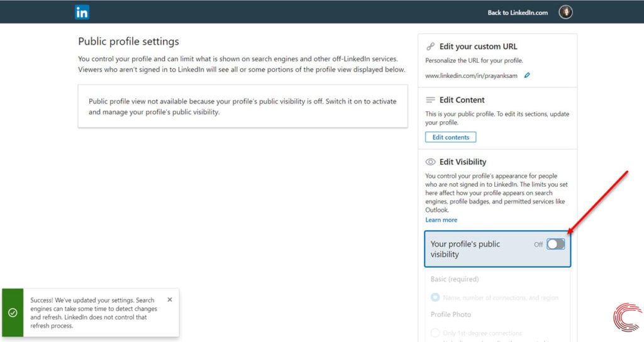Click the Personalize the URL for your profile text
Viewport: 644px width, 342px height.
point(474,60)
